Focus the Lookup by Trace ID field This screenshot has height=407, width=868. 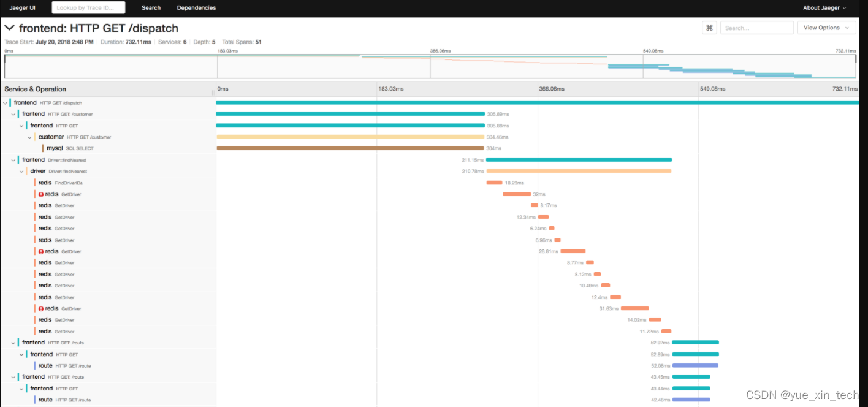88,8
